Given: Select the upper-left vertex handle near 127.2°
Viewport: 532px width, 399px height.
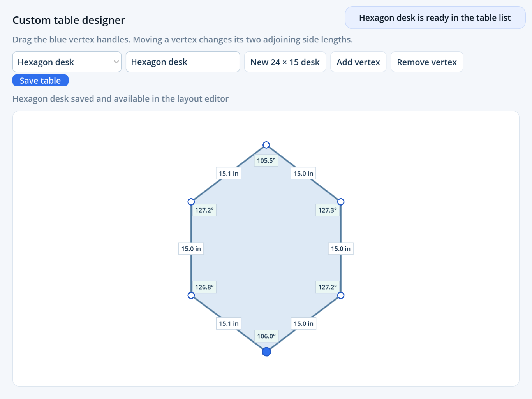Looking at the screenshot, I should pyautogui.click(x=191, y=202).
